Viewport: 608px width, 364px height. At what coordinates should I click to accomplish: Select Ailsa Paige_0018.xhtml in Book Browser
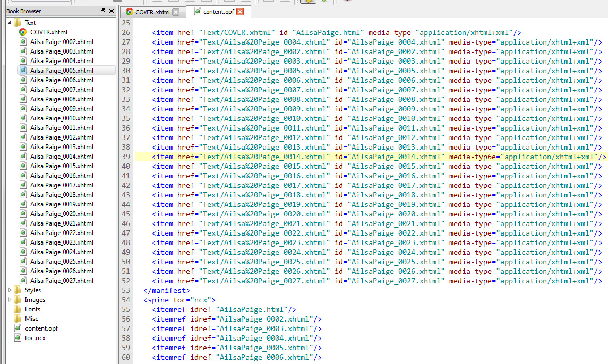[62, 195]
